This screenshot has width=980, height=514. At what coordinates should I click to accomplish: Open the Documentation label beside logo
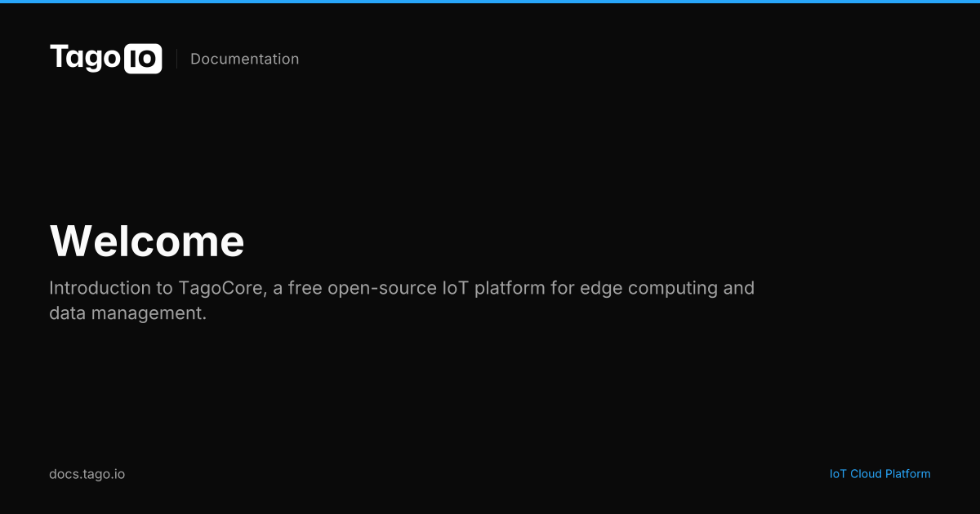[x=244, y=59]
